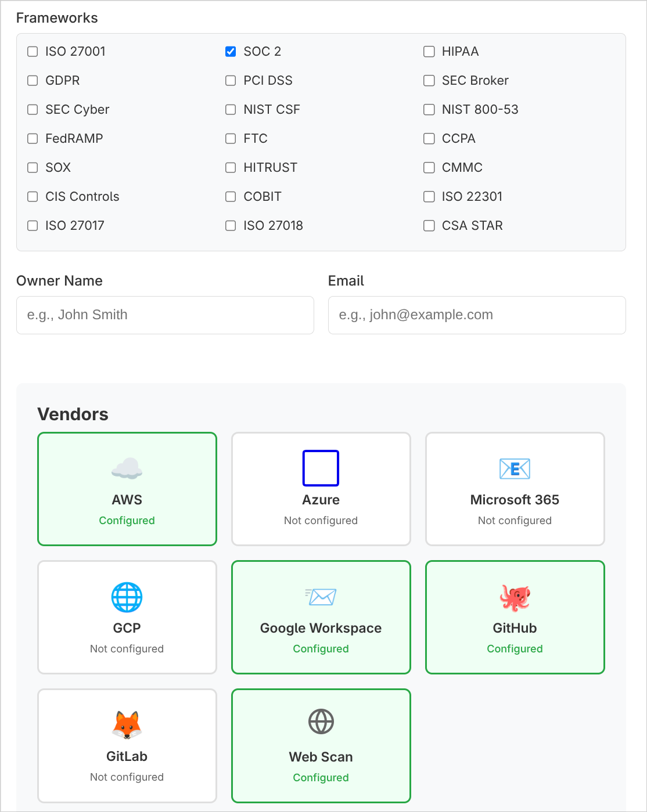Select the GDPR checkbox
The height and width of the screenshot is (812, 647).
tap(32, 81)
